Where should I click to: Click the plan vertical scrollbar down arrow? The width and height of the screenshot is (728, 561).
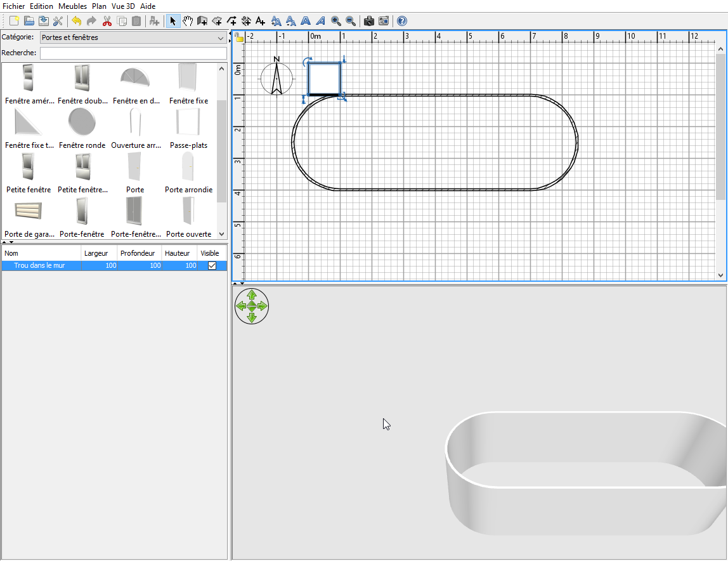click(x=720, y=275)
